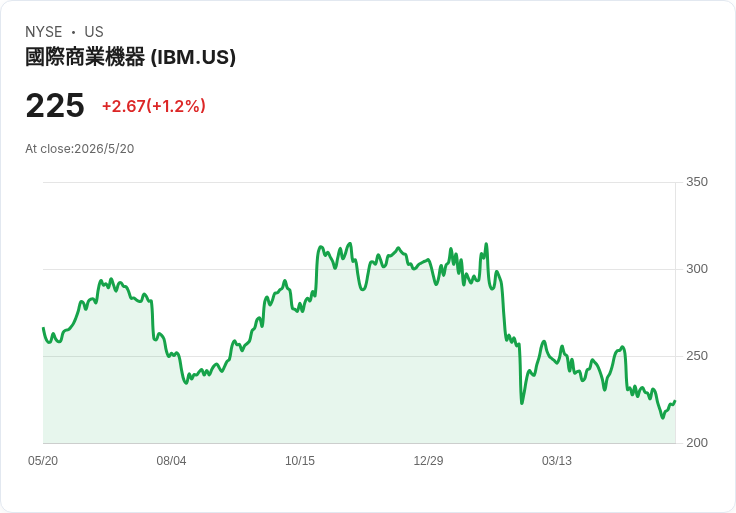Click the sharp low dip before 03/13
The image size is (736, 513).
(x=522, y=403)
